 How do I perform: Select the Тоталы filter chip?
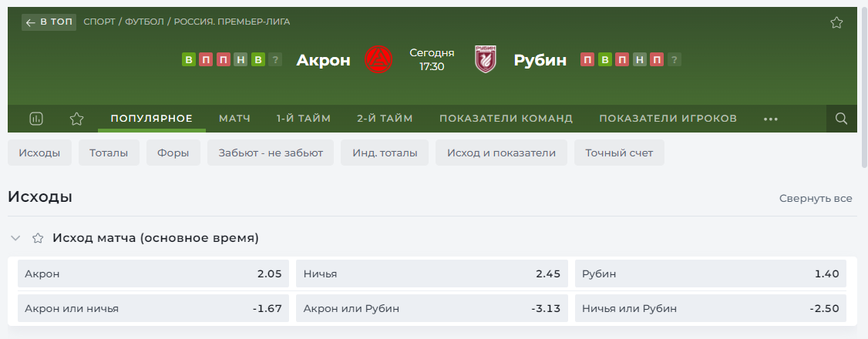109,153
